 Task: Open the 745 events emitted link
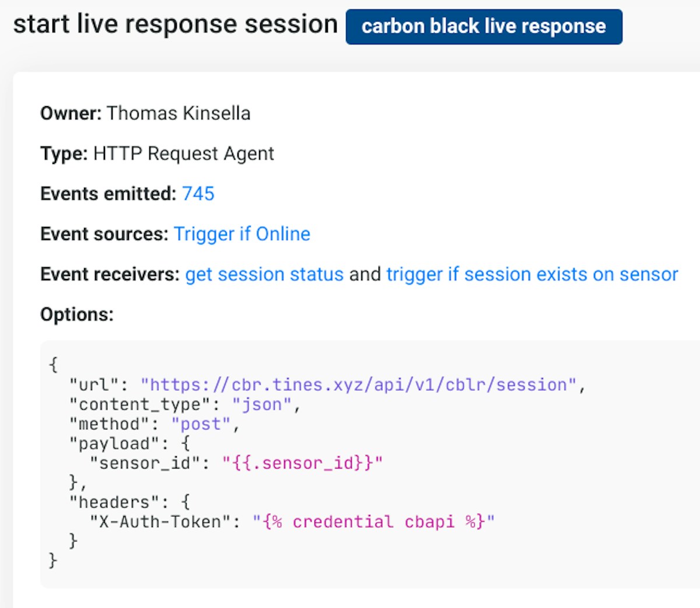pos(198,194)
